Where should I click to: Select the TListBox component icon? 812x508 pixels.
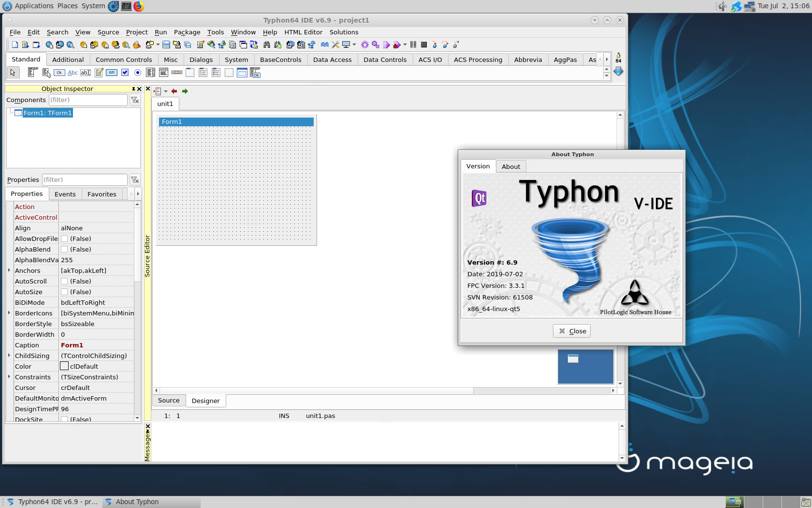(151, 73)
